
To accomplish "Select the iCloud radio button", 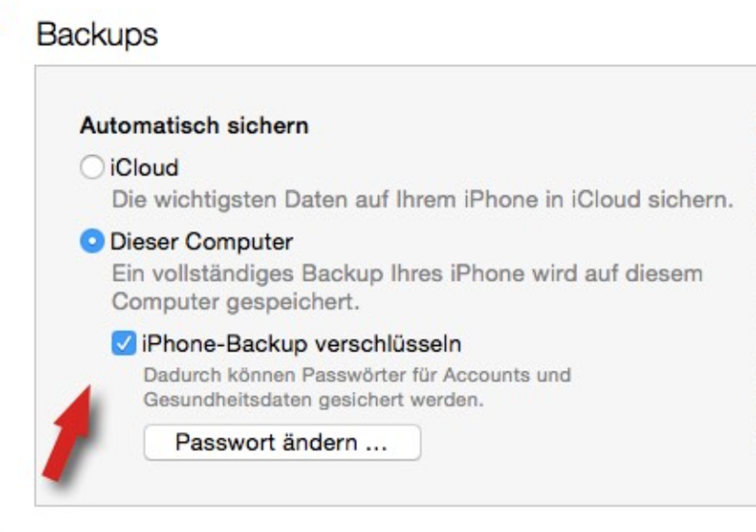I will tap(92, 167).
